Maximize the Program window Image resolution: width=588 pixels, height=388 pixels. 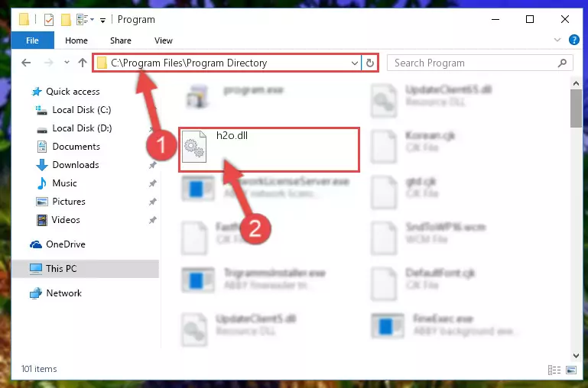point(530,19)
